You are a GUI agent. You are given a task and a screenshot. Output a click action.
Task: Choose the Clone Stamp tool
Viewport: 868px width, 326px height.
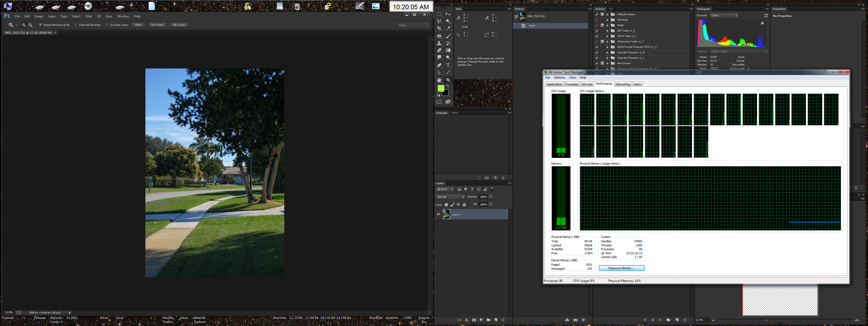439,43
